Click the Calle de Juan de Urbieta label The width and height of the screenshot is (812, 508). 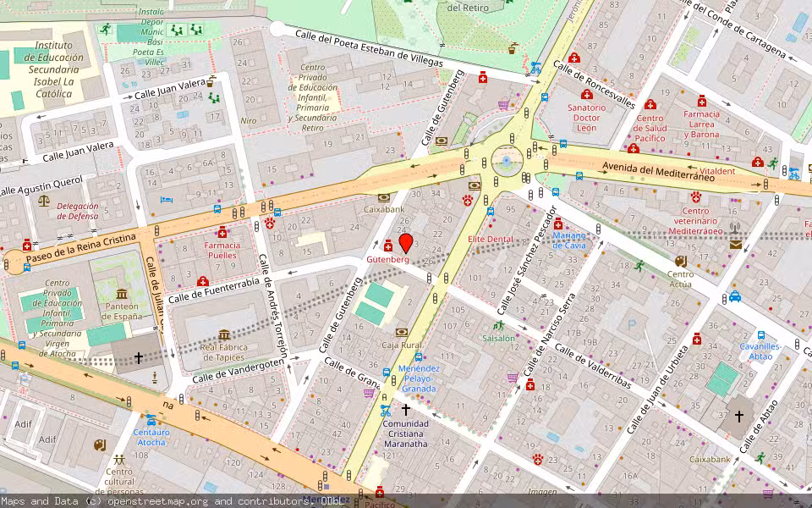pyautogui.click(x=658, y=389)
